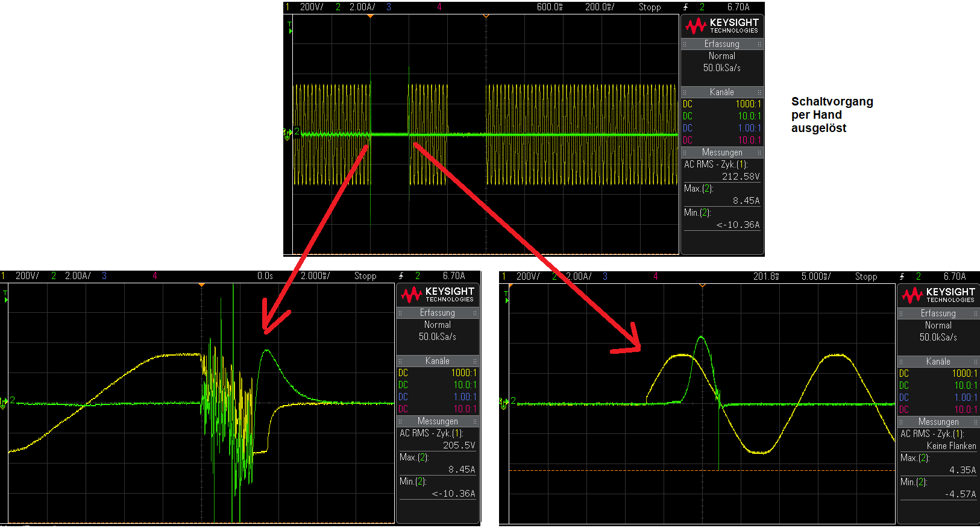This screenshot has width=980, height=528.
Task: Click the 1.00:1 probe ratio on the top oscilloscope
Action: (750, 128)
